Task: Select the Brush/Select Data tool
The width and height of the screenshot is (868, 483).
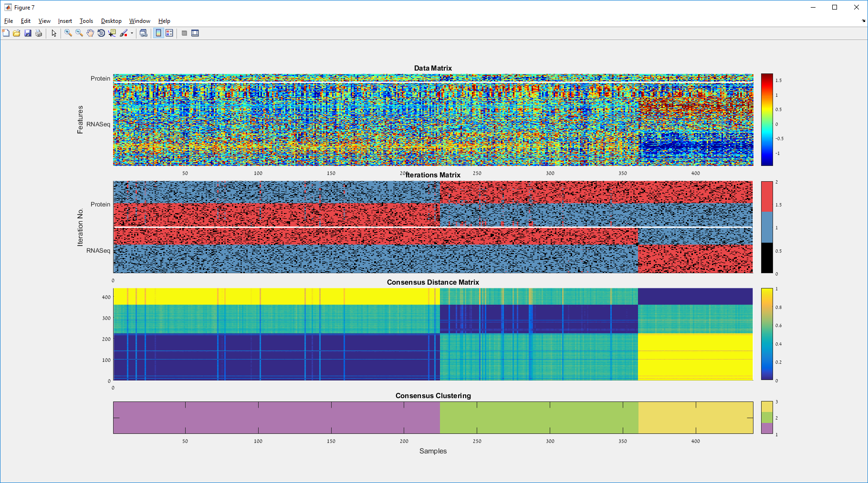Action: [124, 33]
